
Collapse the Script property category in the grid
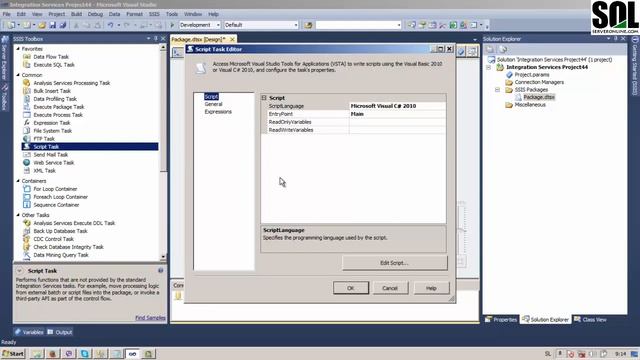264,98
